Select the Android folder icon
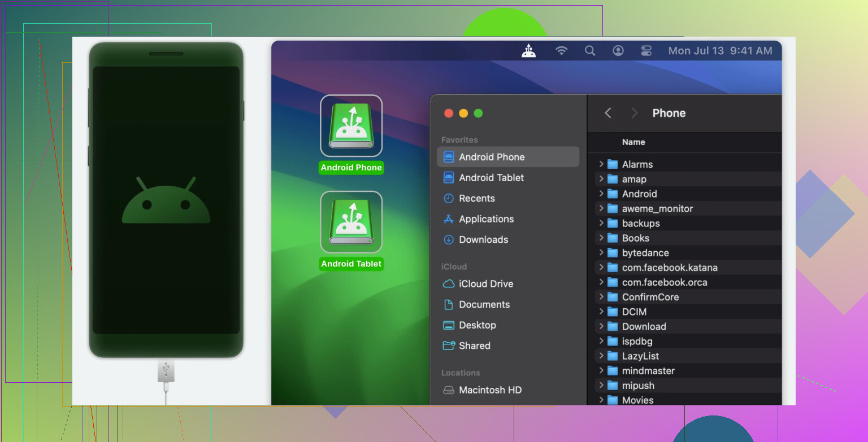 (x=613, y=194)
